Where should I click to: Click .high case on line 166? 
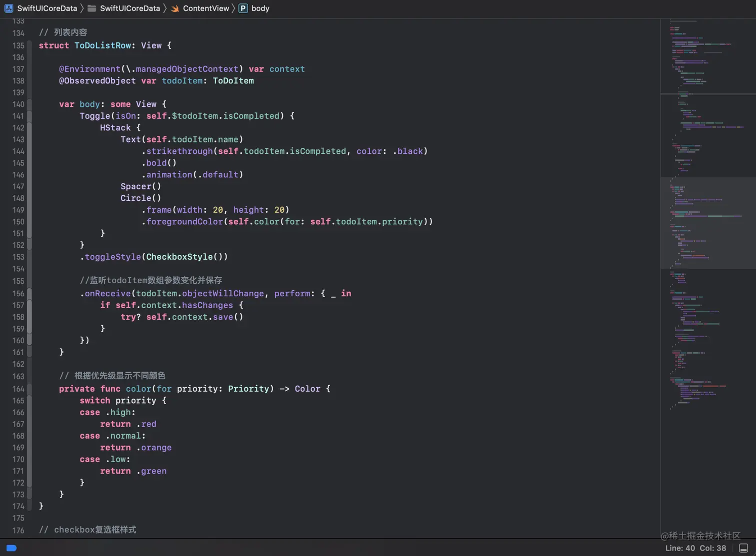point(118,412)
